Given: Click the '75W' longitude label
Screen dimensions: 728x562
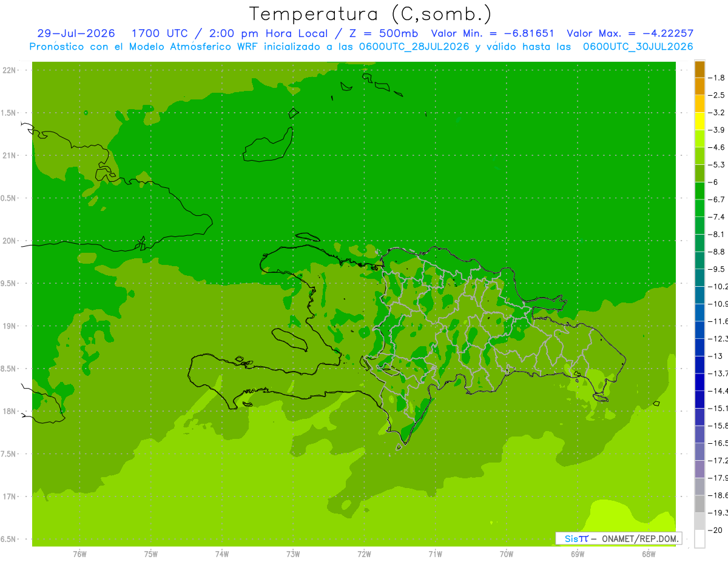Looking at the screenshot, I should pyautogui.click(x=150, y=554).
